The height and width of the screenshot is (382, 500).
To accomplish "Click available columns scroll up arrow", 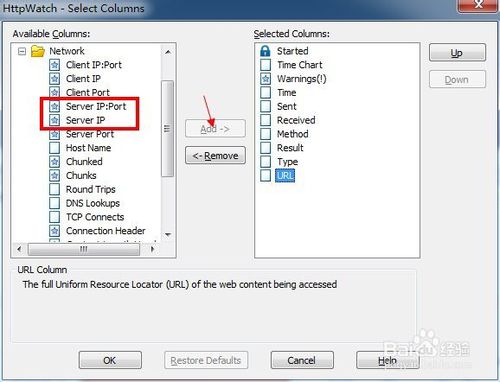I will coord(168,52).
